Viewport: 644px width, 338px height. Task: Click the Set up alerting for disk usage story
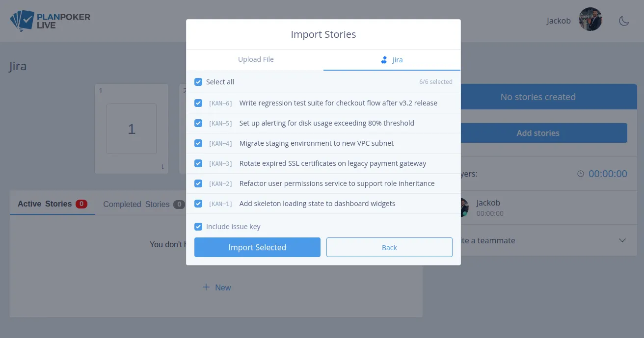327,123
